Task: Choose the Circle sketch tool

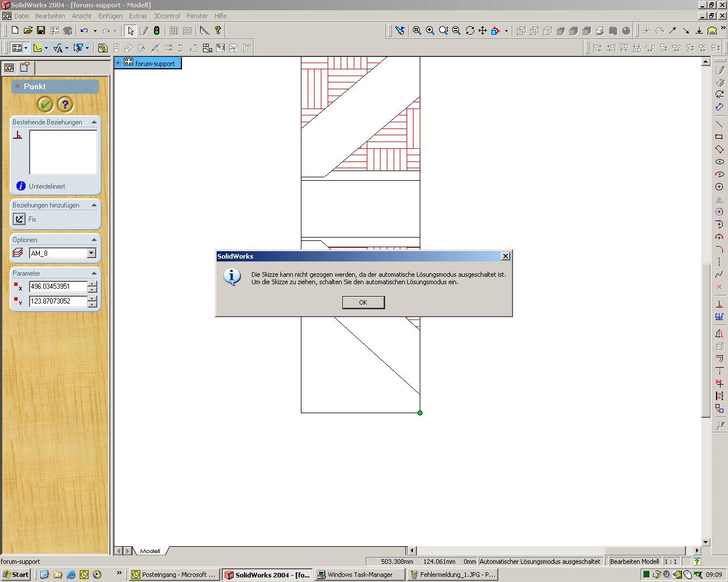Action: tap(719, 186)
